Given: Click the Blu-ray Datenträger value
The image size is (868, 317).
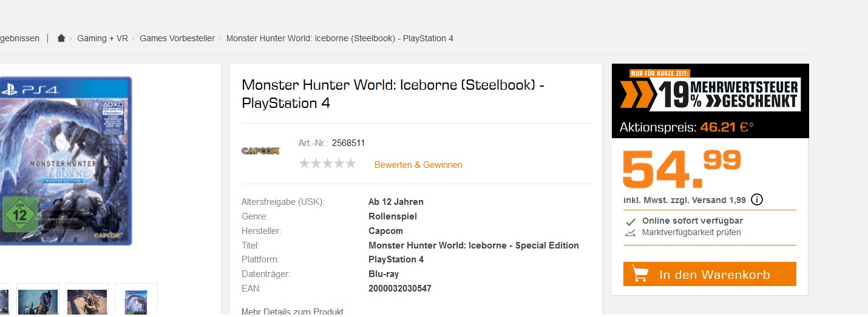Looking at the screenshot, I should tap(384, 274).
